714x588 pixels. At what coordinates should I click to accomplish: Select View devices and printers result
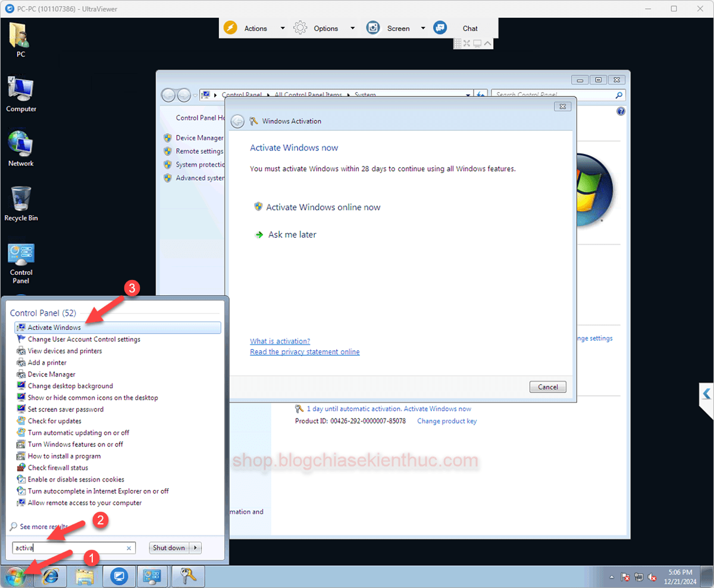point(65,351)
